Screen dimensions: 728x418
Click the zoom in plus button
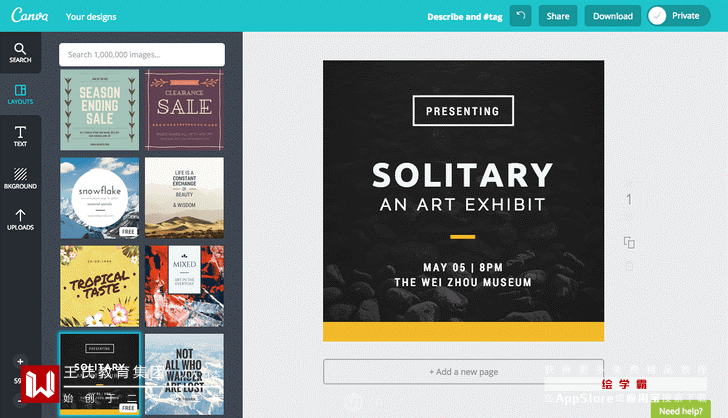point(20,361)
